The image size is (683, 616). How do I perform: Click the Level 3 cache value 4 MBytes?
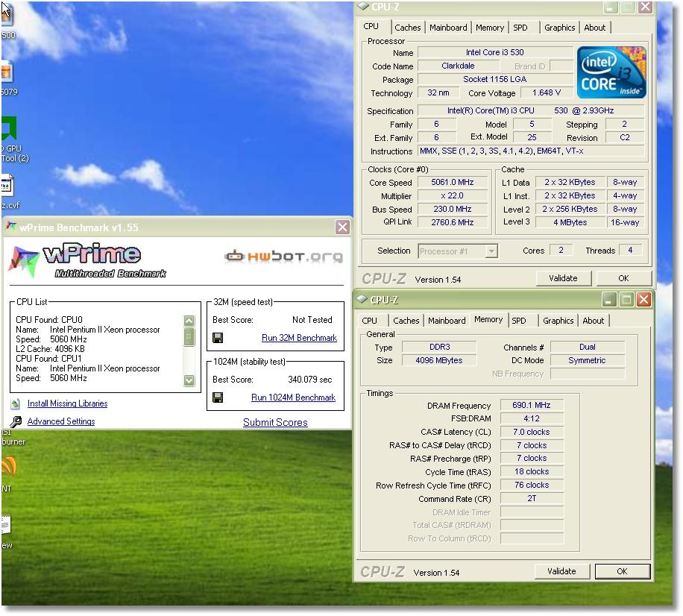570,222
